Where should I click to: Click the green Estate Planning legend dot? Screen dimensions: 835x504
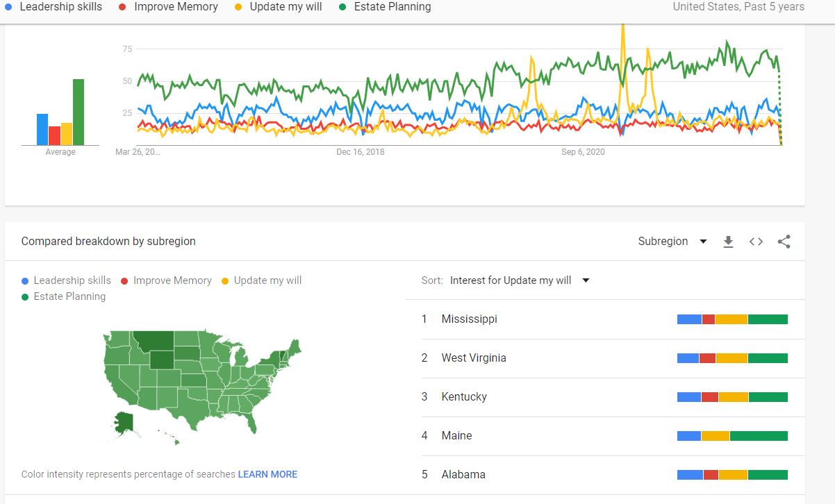pos(25,297)
